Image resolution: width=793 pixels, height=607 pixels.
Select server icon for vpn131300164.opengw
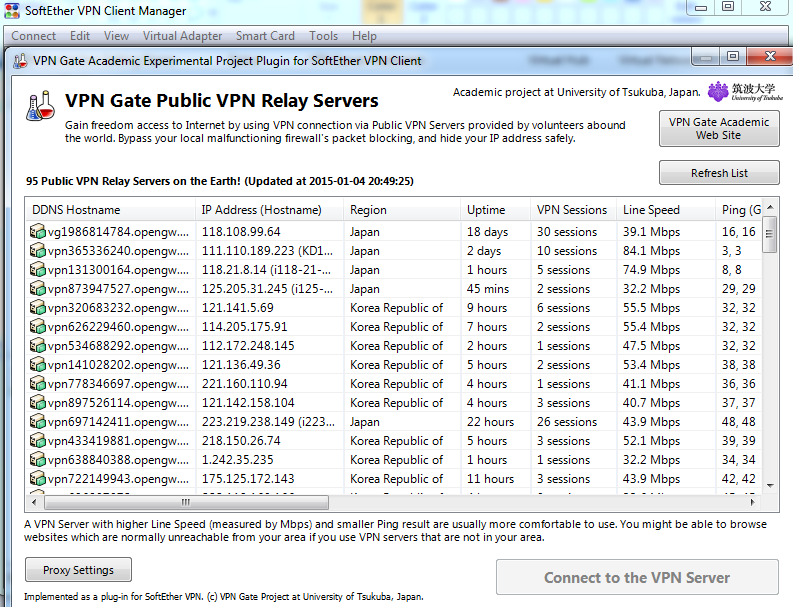(37, 270)
